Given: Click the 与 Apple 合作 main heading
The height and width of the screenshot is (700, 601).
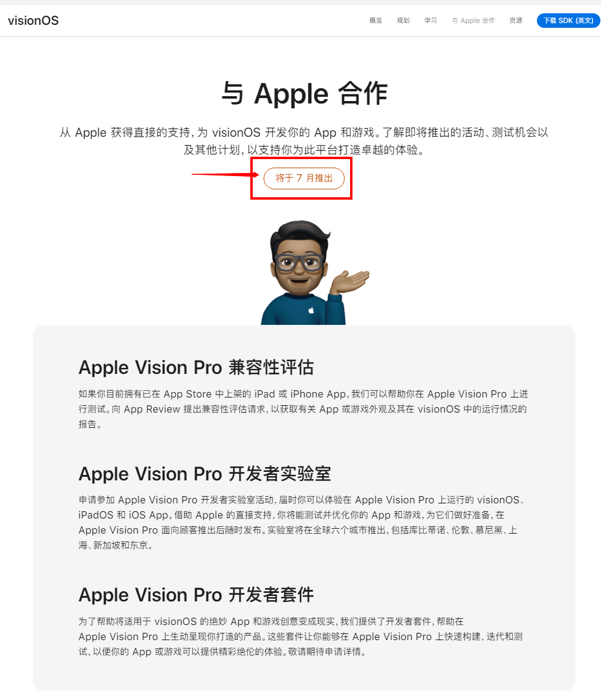Looking at the screenshot, I should pyautogui.click(x=304, y=94).
